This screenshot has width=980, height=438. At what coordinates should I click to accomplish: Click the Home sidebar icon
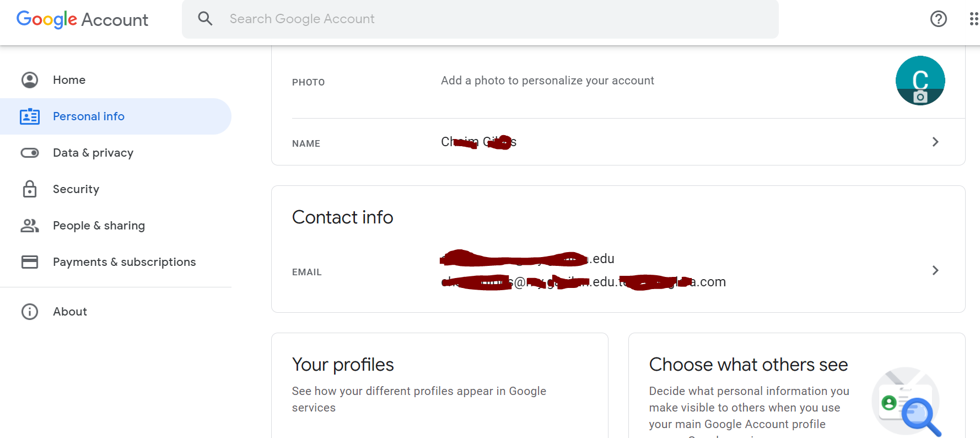(x=30, y=80)
